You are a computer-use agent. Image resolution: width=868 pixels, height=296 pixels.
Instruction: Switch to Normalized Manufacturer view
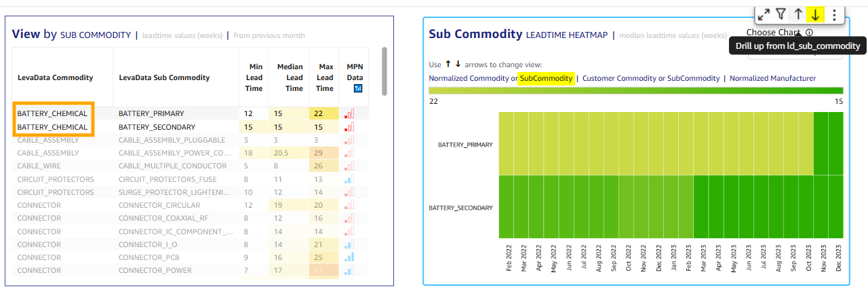(x=772, y=78)
